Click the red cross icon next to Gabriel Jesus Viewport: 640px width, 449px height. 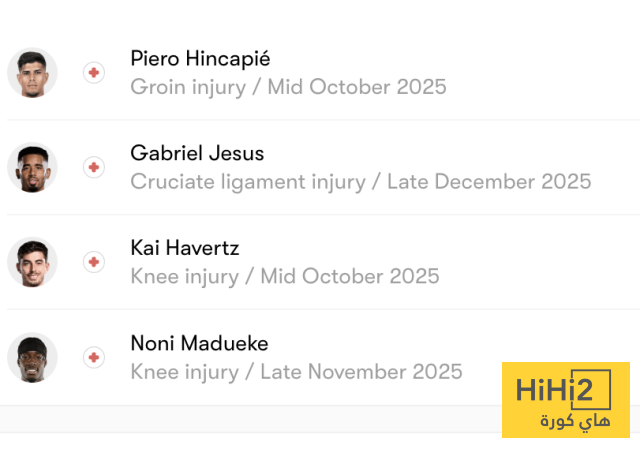[x=94, y=167]
